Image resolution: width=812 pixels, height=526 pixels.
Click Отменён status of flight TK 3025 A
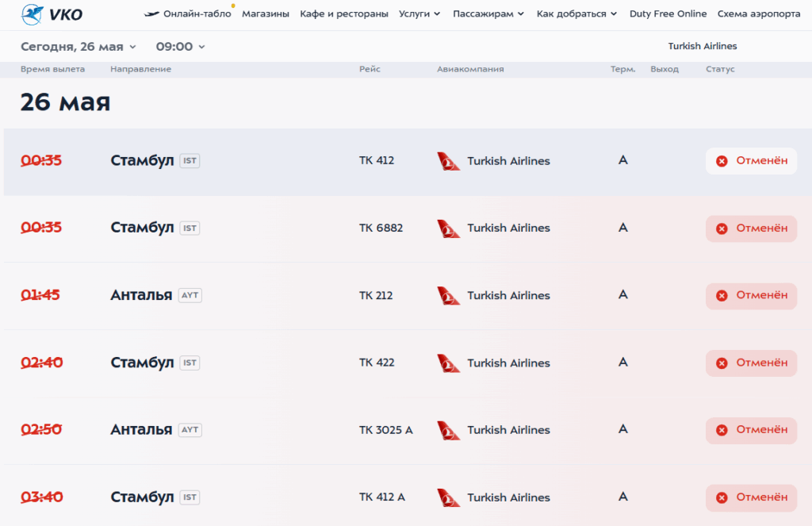751,431
